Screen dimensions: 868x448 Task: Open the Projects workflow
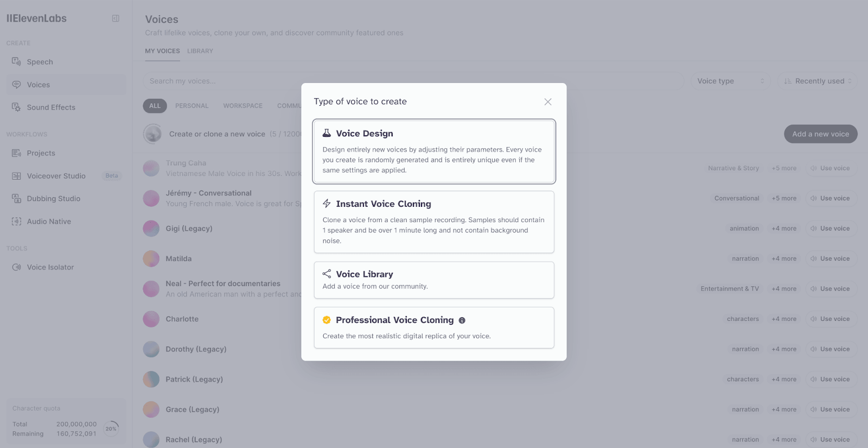41,153
